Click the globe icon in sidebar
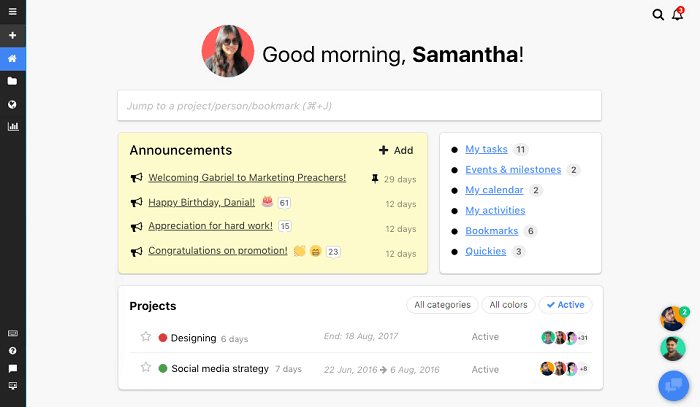This screenshot has width=700, height=407. click(x=13, y=104)
